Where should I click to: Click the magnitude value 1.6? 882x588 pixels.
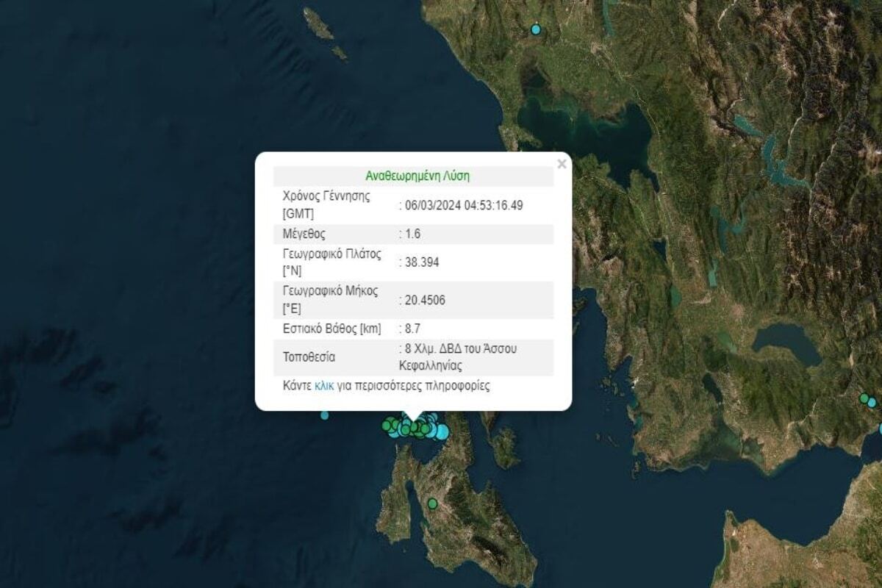point(412,234)
